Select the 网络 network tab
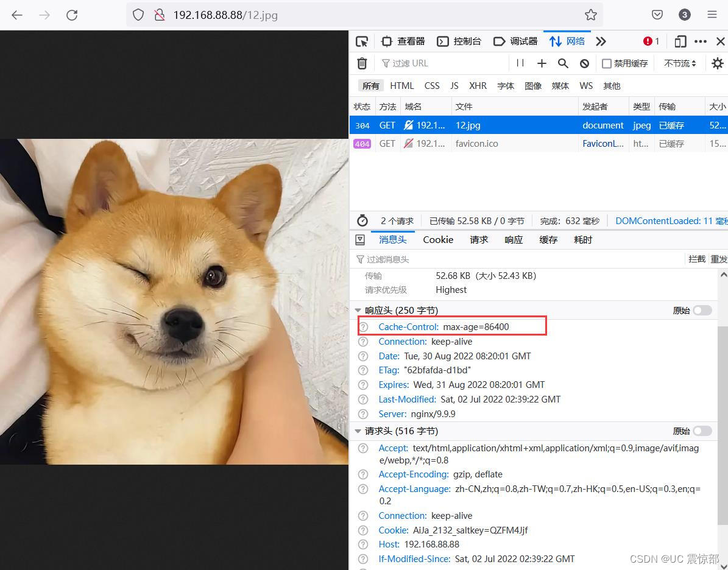Image resolution: width=728 pixels, height=570 pixels. coord(567,41)
